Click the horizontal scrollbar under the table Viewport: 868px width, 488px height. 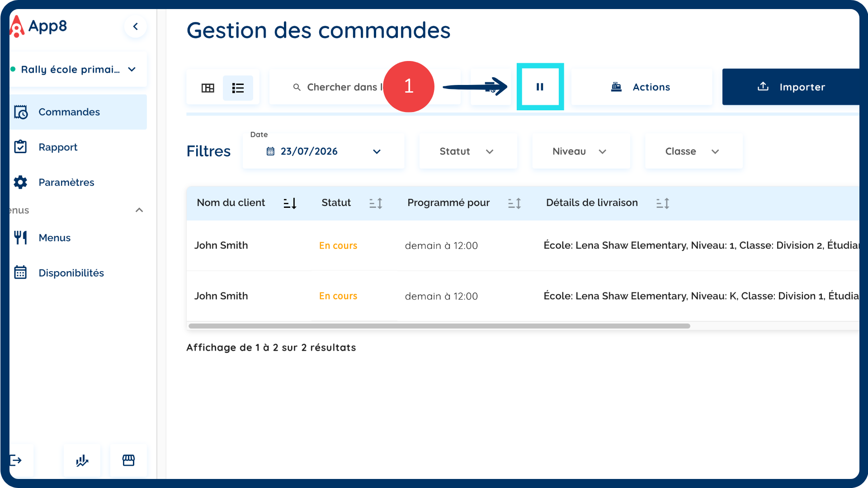439,326
